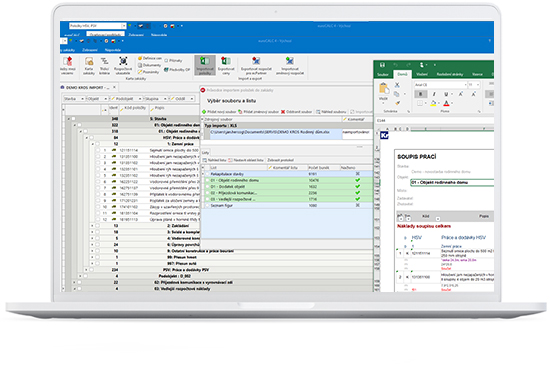The width and height of the screenshot is (550, 382).
Task: Select source file path row in wizard
Action: point(276,133)
